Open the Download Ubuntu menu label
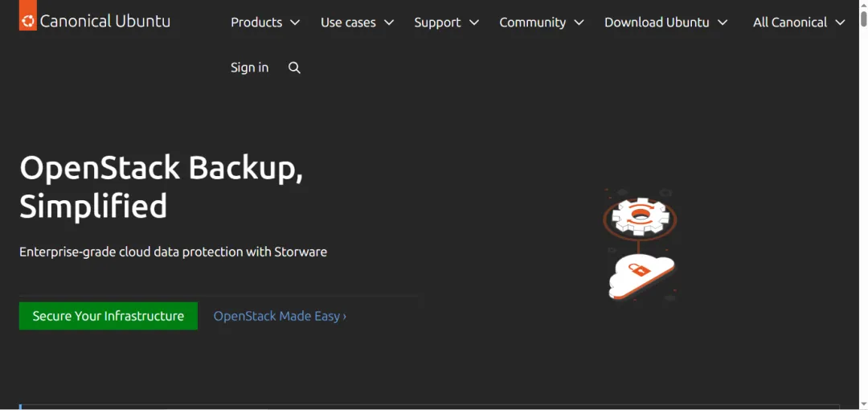This screenshot has height=410, width=868. point(657,23)
